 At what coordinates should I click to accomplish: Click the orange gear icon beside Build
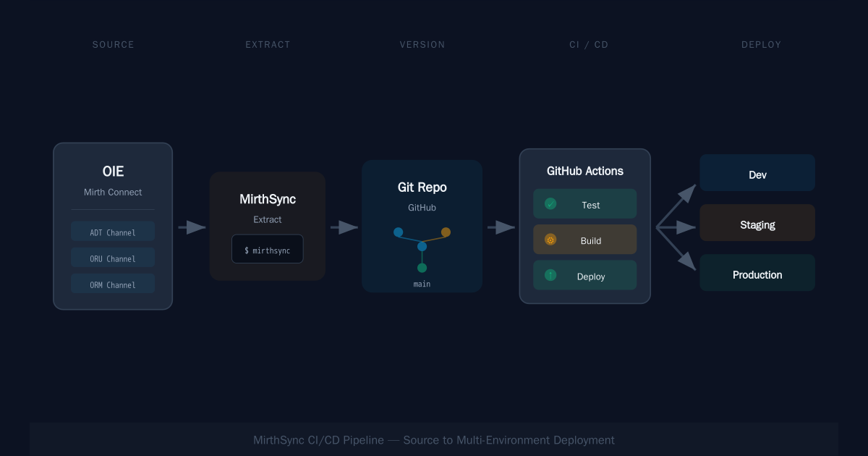tap(550, 240)
